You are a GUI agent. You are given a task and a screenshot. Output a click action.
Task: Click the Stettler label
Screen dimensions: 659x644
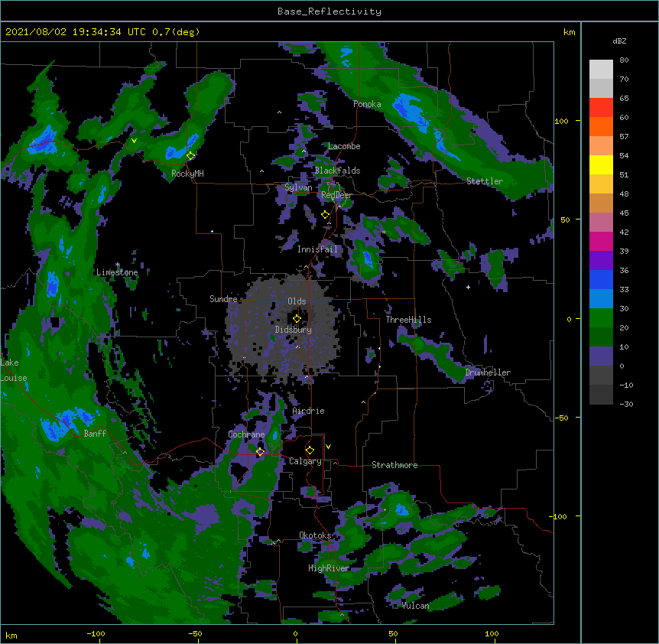coord(485,181)
